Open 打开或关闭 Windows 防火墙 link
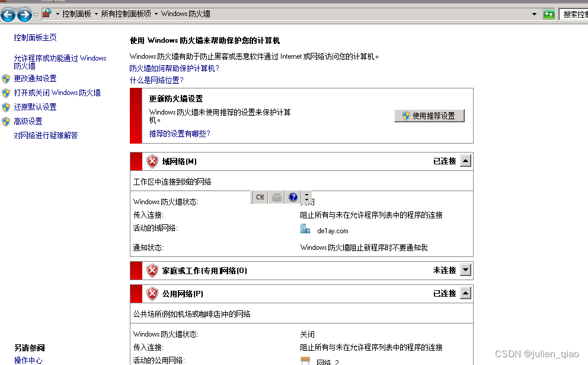This screenshot has height=365, width=588. coord(57,93)
